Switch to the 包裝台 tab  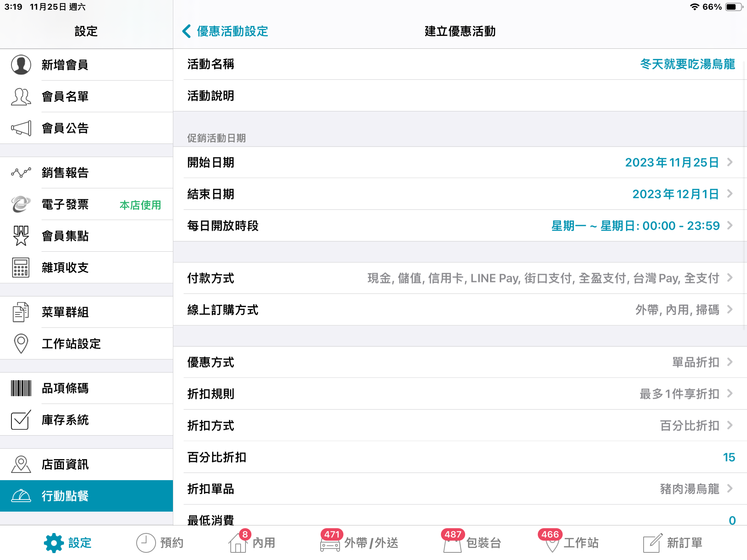pyautogui.click(x=472, y=542)
